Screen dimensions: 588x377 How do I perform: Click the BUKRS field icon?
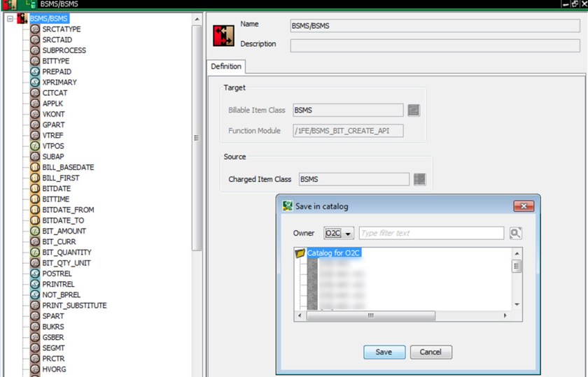pos(35,327)
